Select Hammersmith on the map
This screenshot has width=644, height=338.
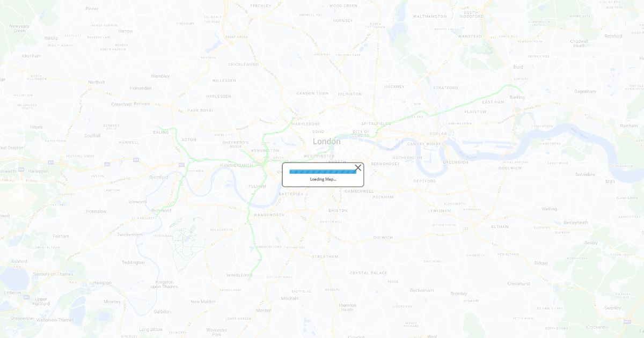click(x=236, y=166)
